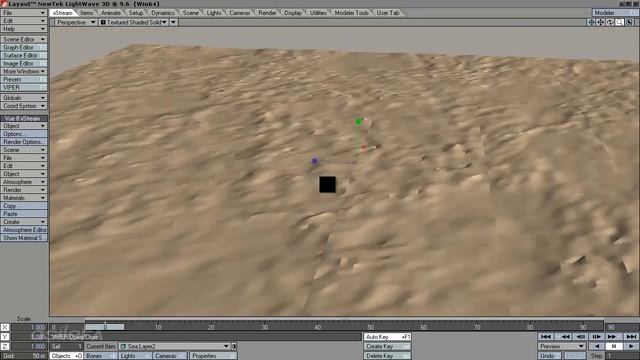Image resolution: width=640 pixels, height=360 pixels.
Task: Open the Preview dropdown
Action: (x=562, y=346)
